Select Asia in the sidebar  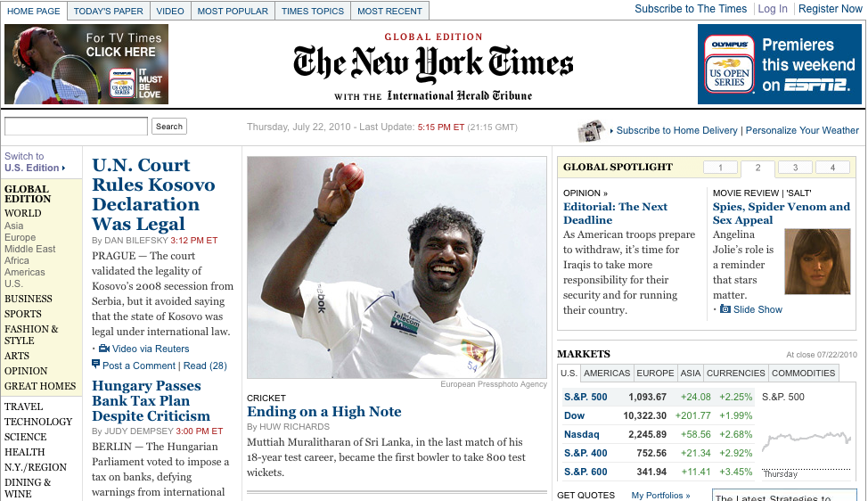point(14,226)
